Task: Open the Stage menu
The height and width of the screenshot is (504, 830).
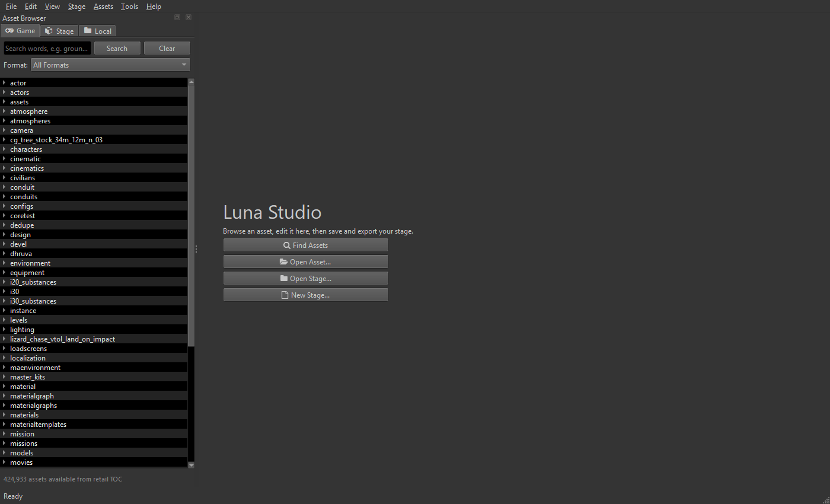Action: (76, 7)
